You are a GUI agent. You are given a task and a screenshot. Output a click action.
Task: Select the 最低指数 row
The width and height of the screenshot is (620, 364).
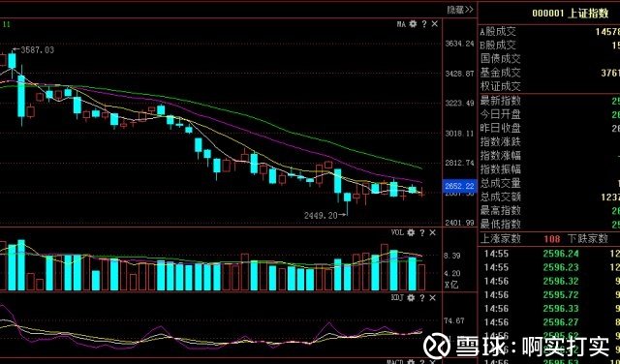tap(549, 224)
